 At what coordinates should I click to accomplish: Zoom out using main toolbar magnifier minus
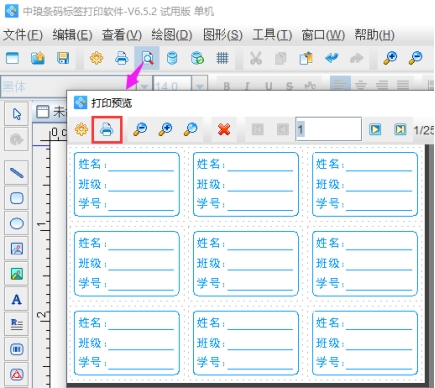[x=415, y=58]
